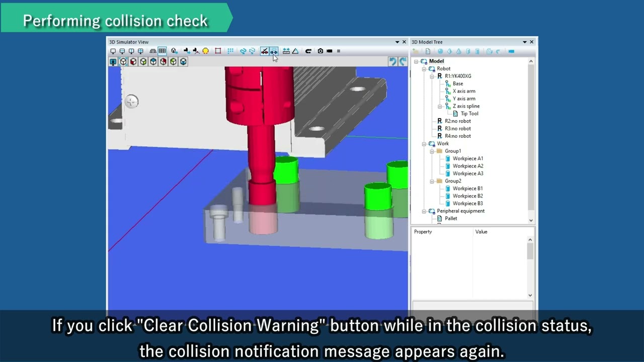
Task: Click the sphere shape icon in Model Tree toolbar
Action: tap(440, 51)
